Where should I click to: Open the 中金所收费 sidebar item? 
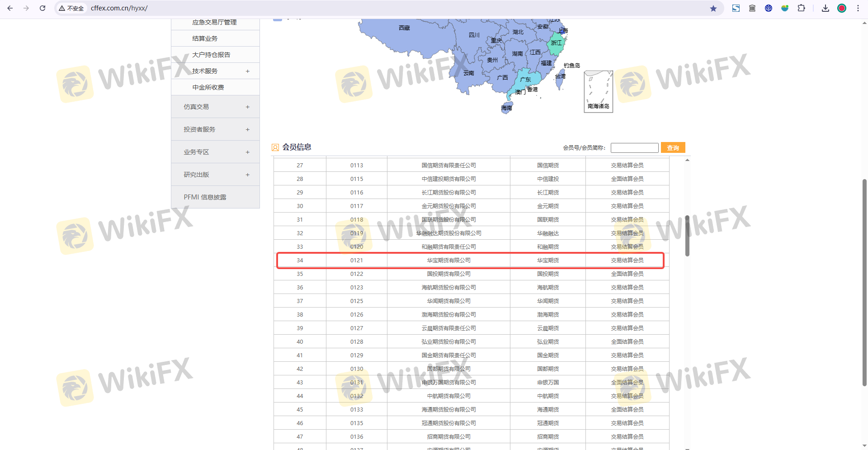point(208,87)
